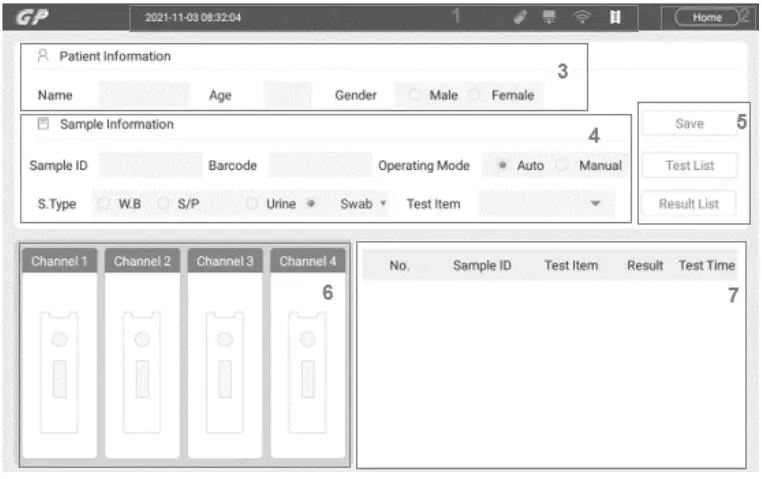The height and width of the screenshot is (479, 762).
Task: Expand the Swab type dropdown arrow
Action: pos(383,204)
